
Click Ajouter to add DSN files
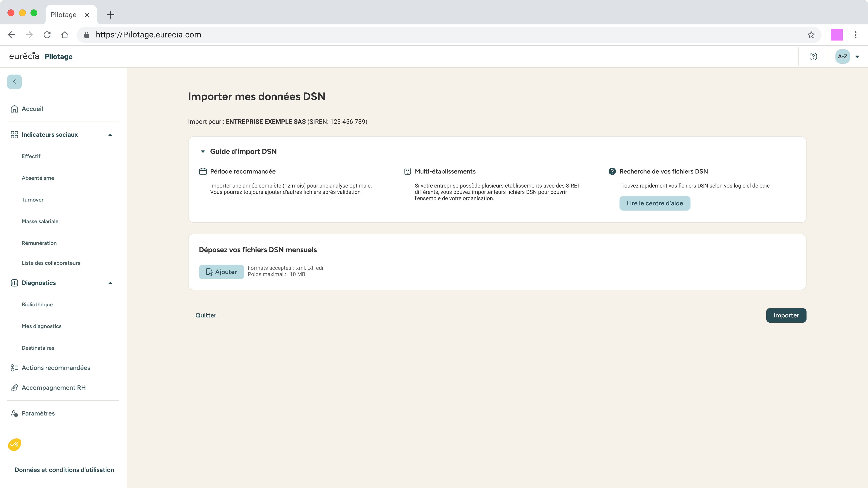point(221,272)
